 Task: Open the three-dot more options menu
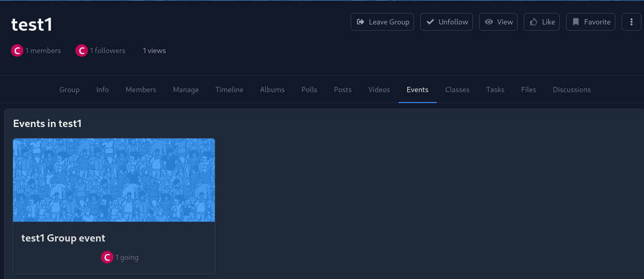point(631,22)
